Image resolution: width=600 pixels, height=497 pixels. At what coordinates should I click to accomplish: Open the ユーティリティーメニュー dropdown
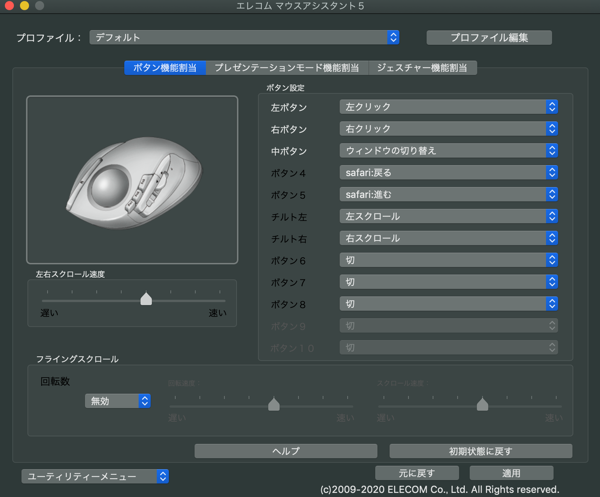[95, 476]
